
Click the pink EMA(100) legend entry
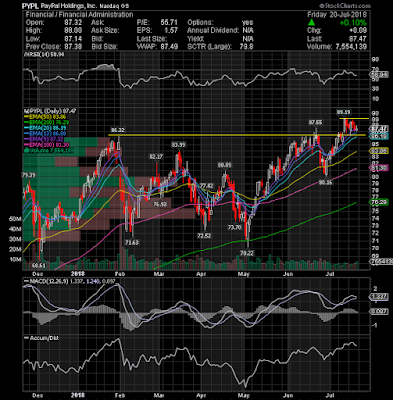[x=46, y=145]
